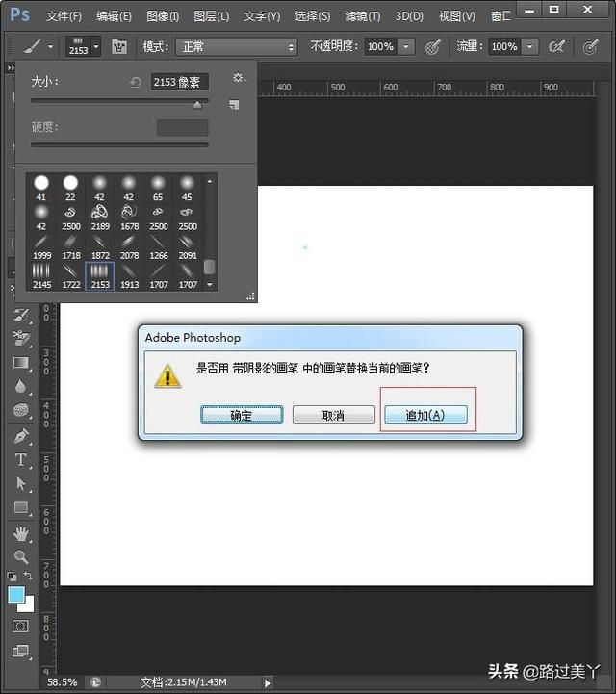Click 取消 button in dialog
616x694 pixels.
pos(334,415)
